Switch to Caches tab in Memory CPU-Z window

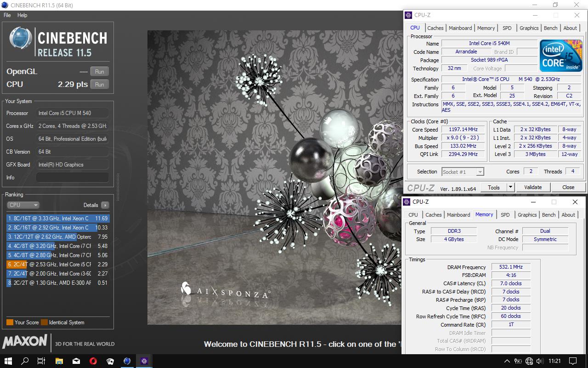coord(434,215)
